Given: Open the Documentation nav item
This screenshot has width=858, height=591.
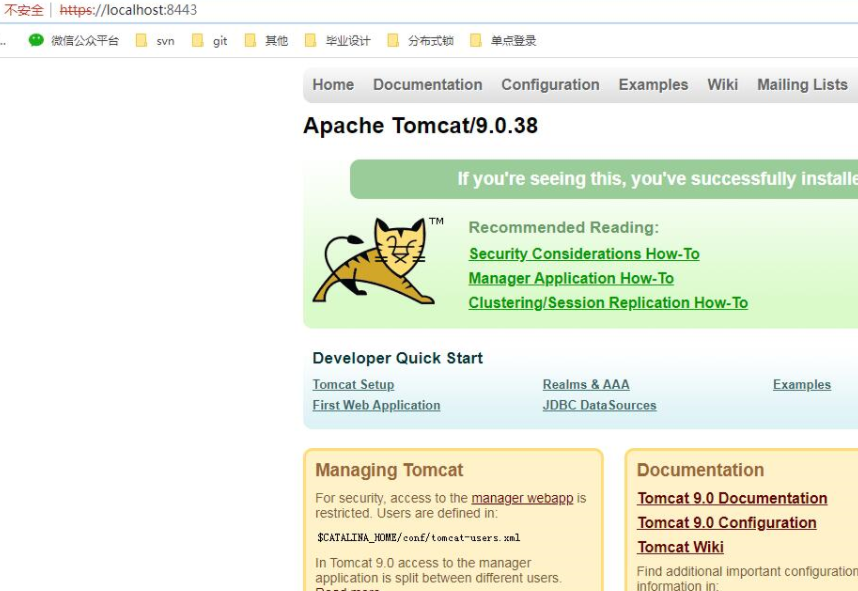Looking at the screenshot, I should [428, 85].
